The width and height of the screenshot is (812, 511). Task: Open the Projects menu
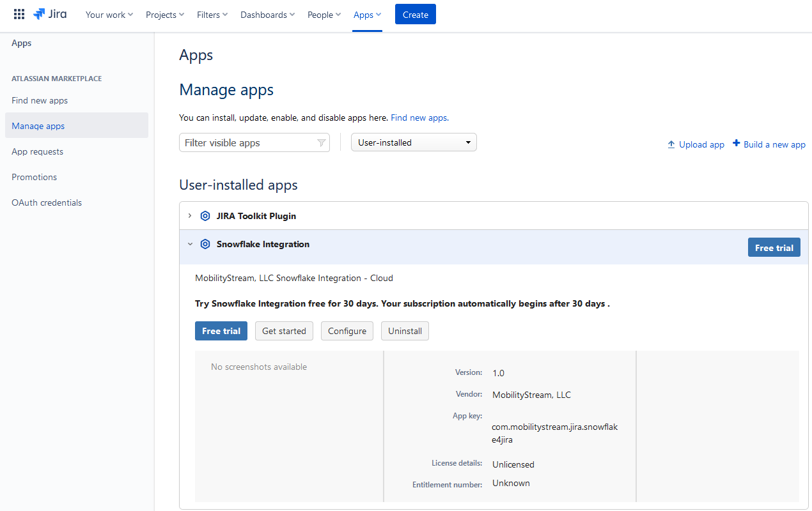click(x=165, y=15)
